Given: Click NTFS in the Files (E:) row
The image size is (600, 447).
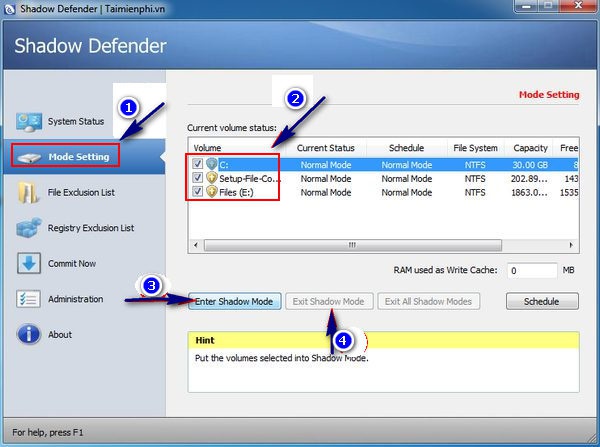Looking at the screenshot, I should point(475,193).
